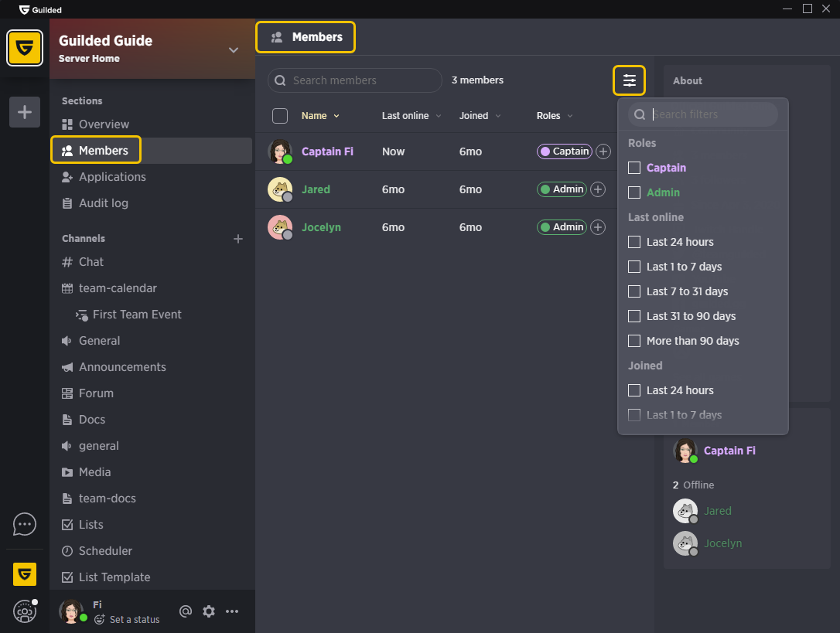Click Jocelyn's avatar in offline list

685,543
